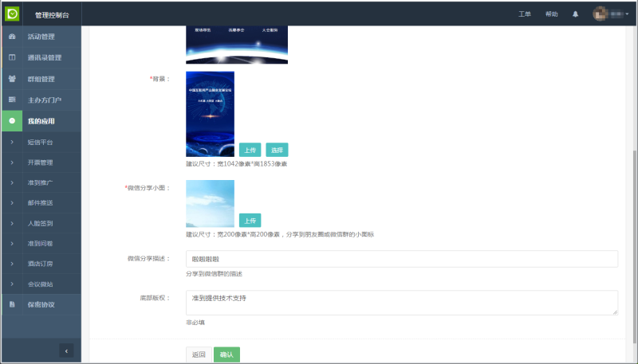
Task: Expand the 短信平台 submenu item
Action: point(40,142)
